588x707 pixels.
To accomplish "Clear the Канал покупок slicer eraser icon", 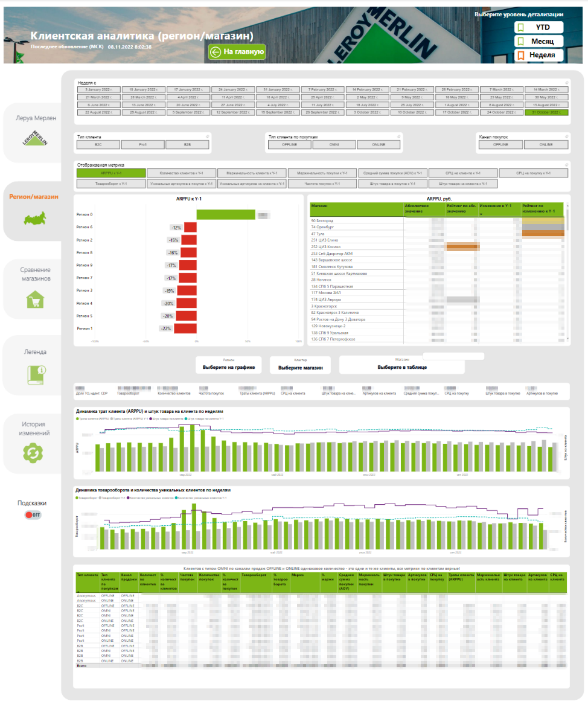I will coord(567,136).
